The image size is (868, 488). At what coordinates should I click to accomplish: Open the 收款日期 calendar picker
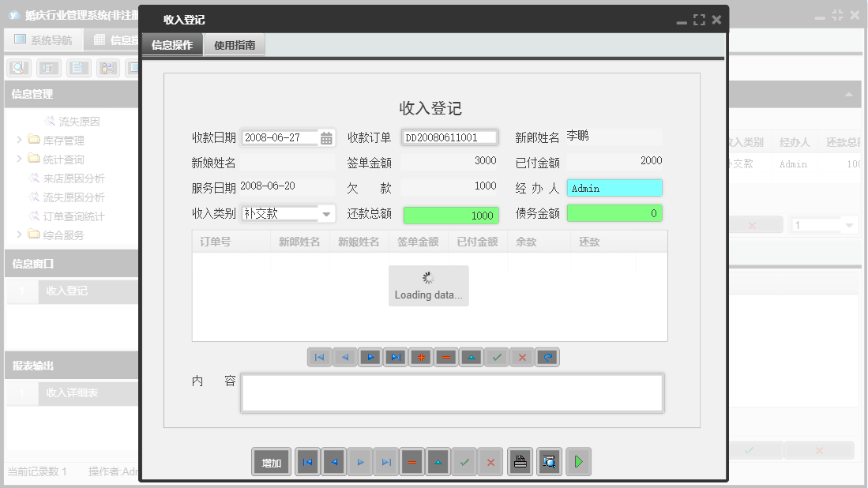tap(326, 137)
